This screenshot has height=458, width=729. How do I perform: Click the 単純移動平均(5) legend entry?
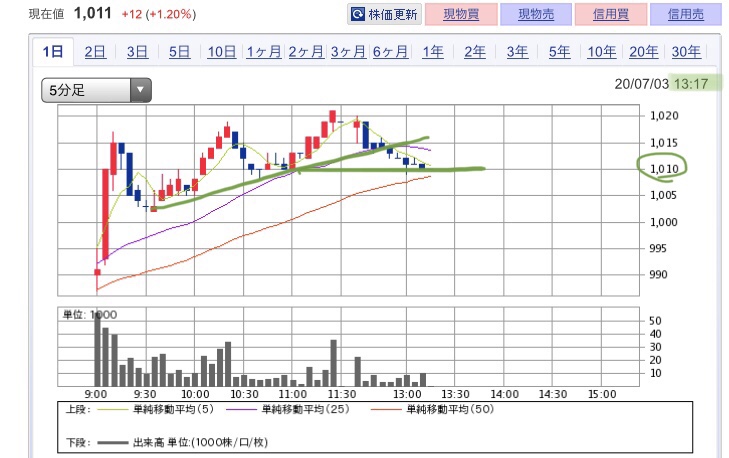[x=173, y=409]
